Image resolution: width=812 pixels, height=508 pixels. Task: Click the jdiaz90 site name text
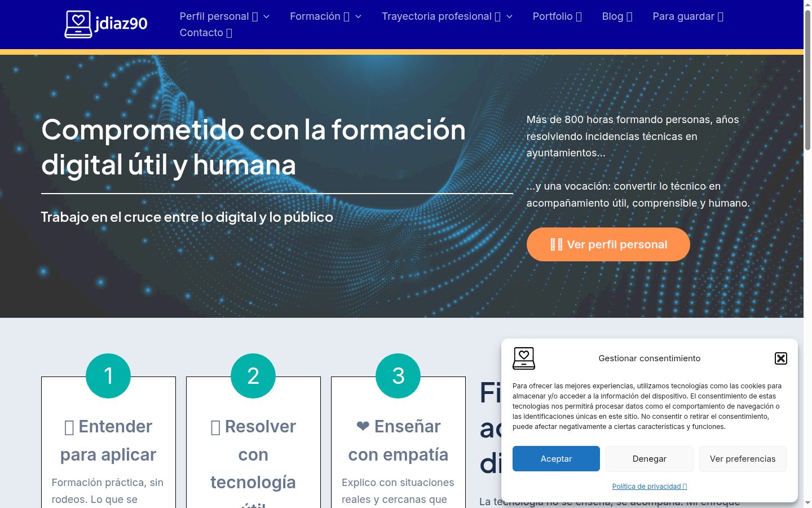[x=121, y=24]
